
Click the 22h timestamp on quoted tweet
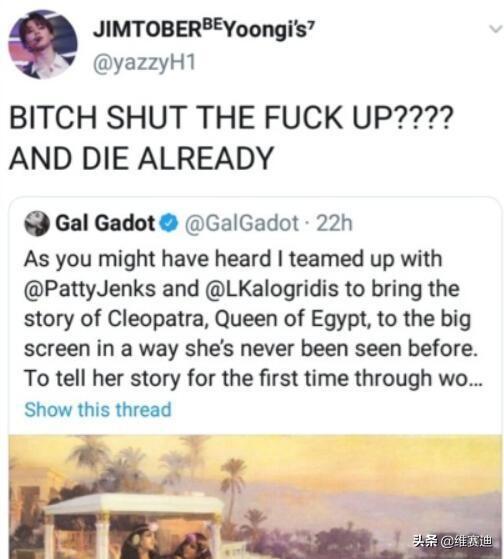click(334, 224)
